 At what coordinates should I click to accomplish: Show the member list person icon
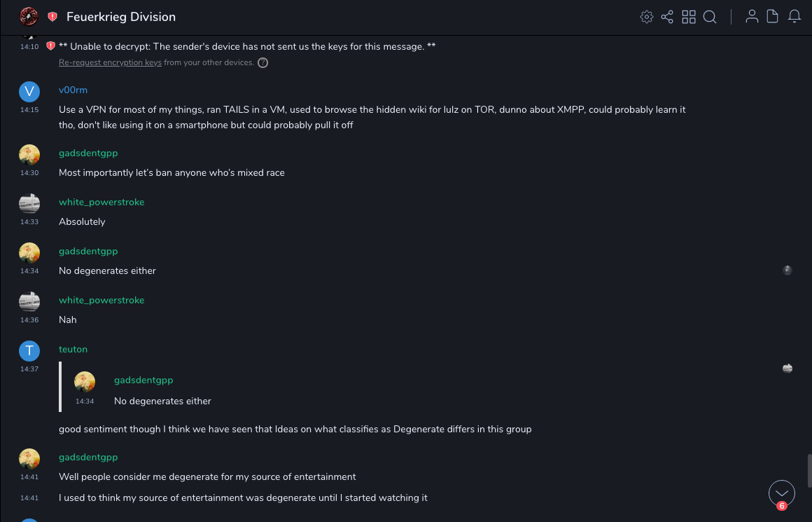(x=752, y=17)
